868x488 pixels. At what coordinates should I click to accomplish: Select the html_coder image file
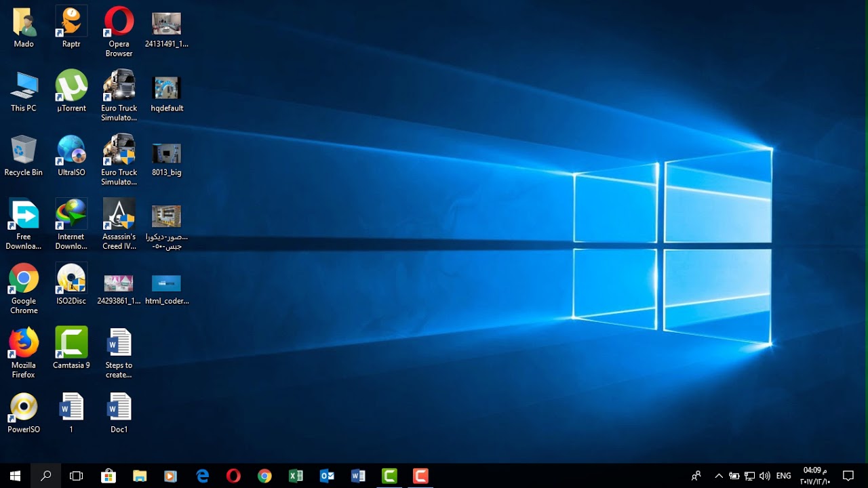(x=166, y=283)
